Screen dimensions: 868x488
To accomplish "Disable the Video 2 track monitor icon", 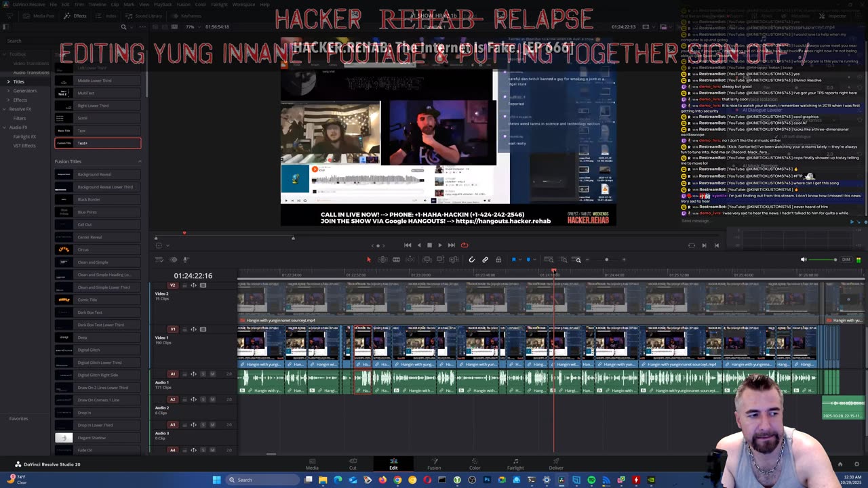I will pyautogui.click(x=203, y=285).
